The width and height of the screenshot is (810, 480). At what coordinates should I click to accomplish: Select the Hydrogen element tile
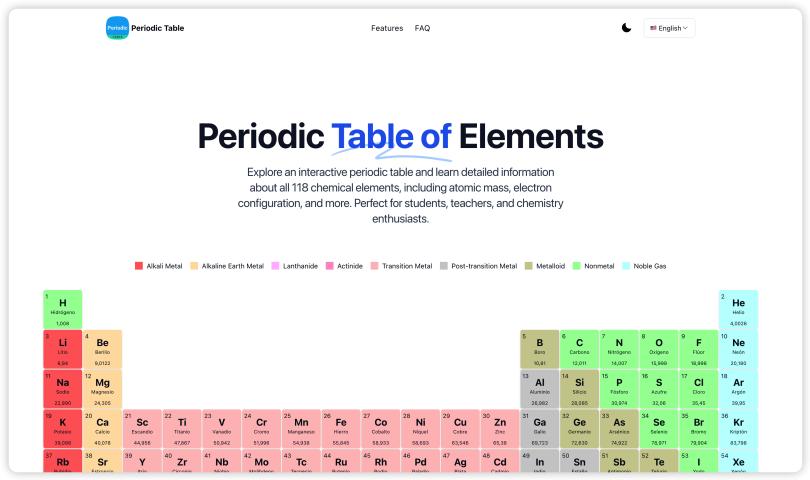(63, 309)
